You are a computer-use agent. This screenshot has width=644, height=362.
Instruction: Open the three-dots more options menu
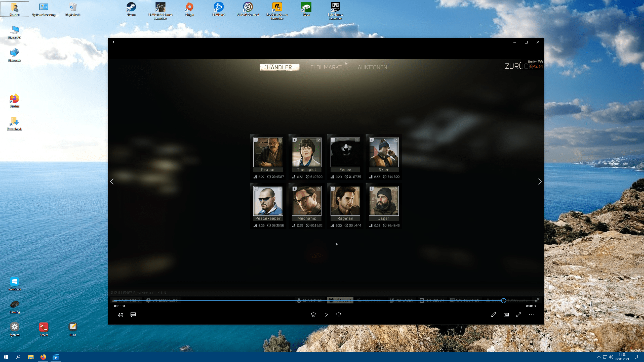point(531,315)
